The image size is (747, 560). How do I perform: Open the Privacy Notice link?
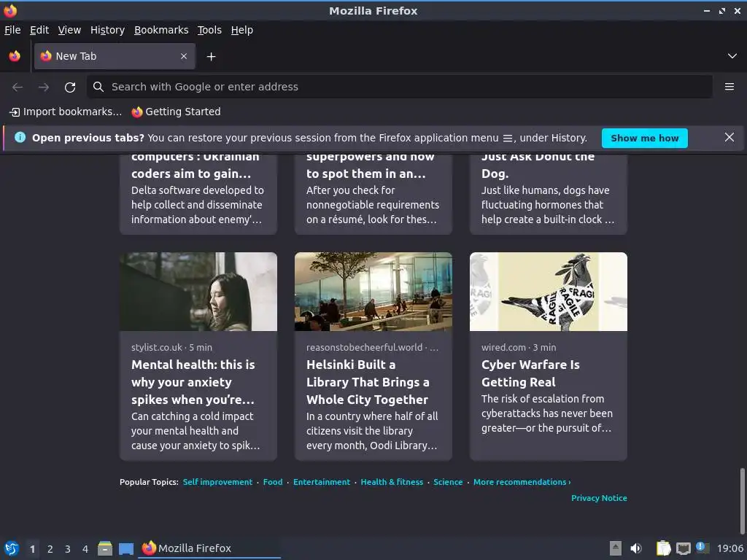599,498
